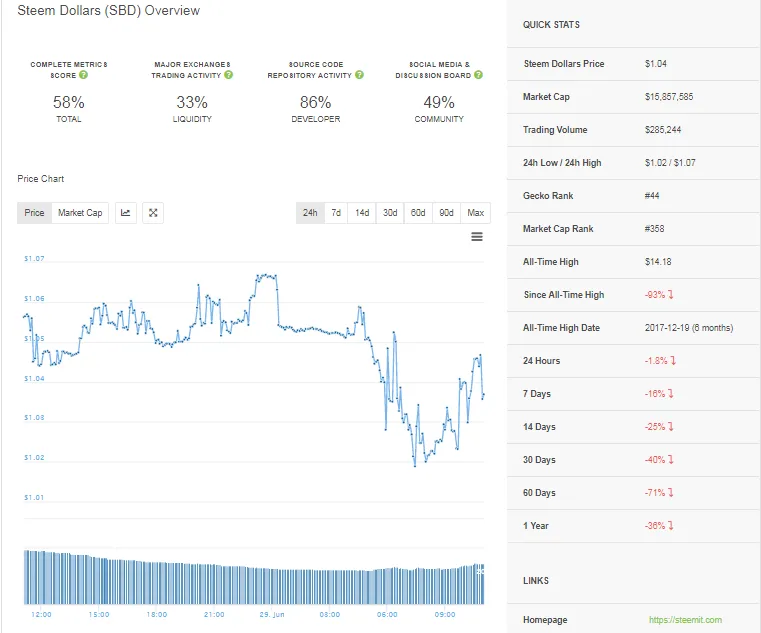Image resolution: width=761 pixels, height=633 pixels.
Task: Click the Trading Volume value $285,244
Action: 663,130
